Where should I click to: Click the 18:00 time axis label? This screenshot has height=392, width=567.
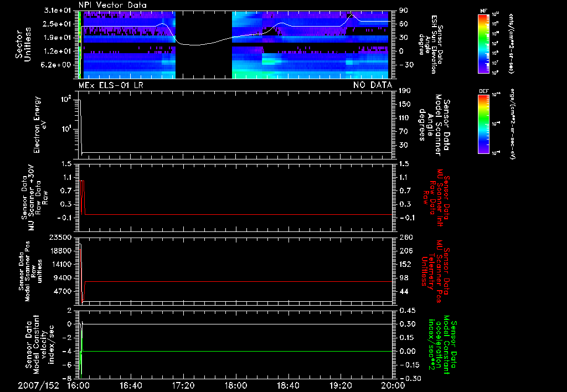tap(236, 385)
